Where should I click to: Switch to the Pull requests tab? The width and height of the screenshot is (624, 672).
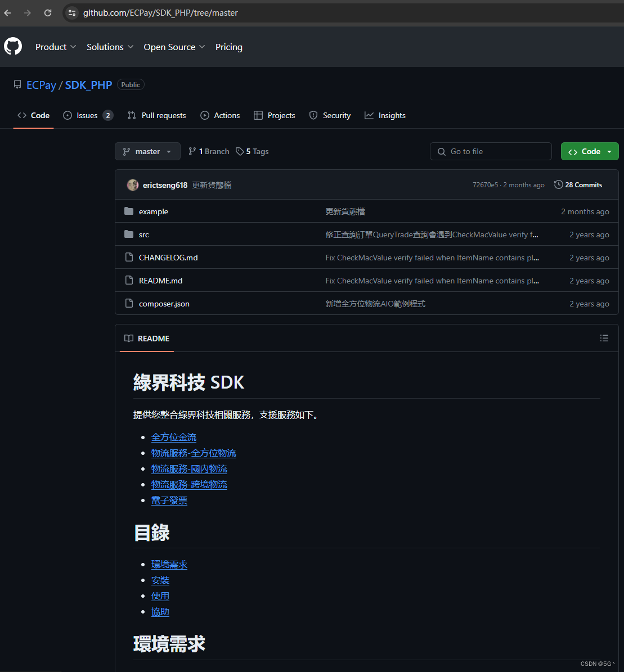pyautogui.click(x=157, y=115)
